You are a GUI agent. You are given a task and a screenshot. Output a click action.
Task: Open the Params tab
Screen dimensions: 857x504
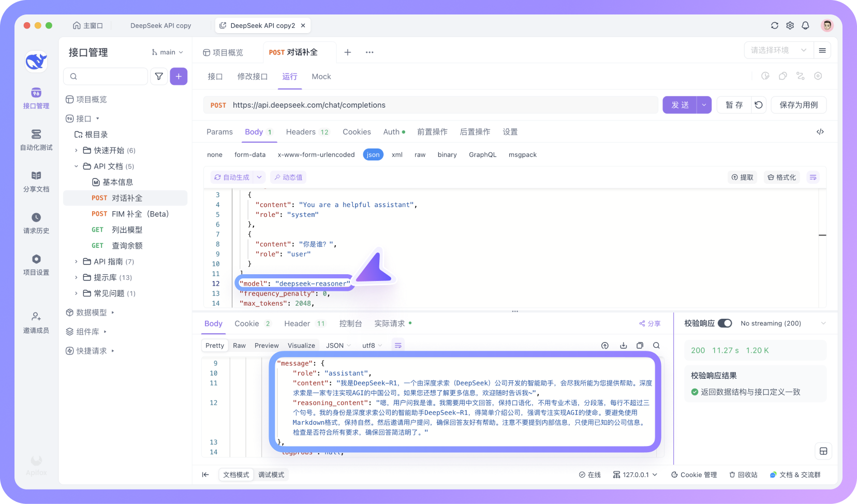click(x=219, y=132)
